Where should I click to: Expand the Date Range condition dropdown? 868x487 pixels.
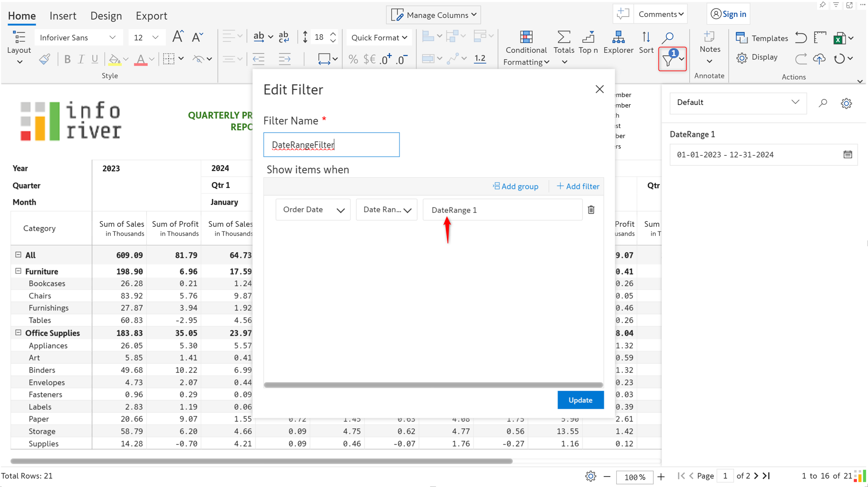point(387,210)
